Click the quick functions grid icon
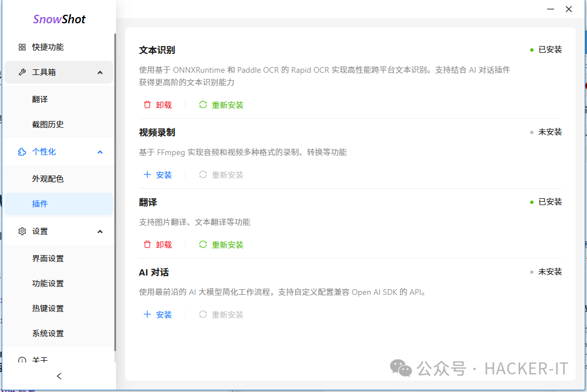The image size is (587, 392). coord(22,47)
